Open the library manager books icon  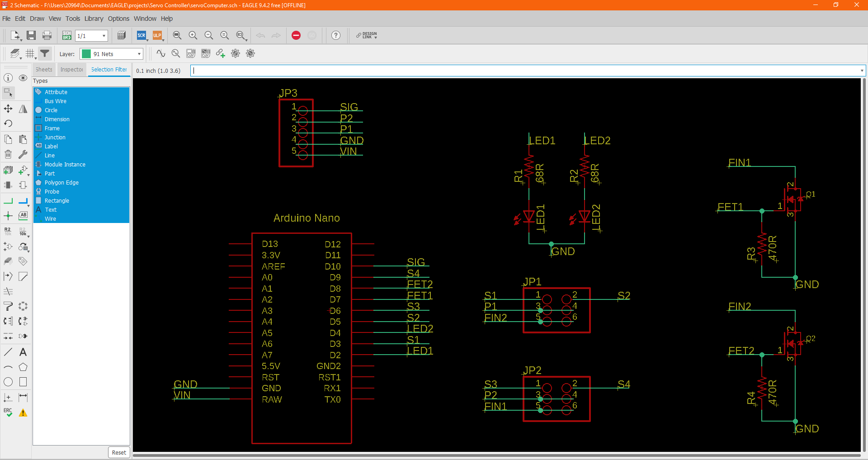[121, 35]
